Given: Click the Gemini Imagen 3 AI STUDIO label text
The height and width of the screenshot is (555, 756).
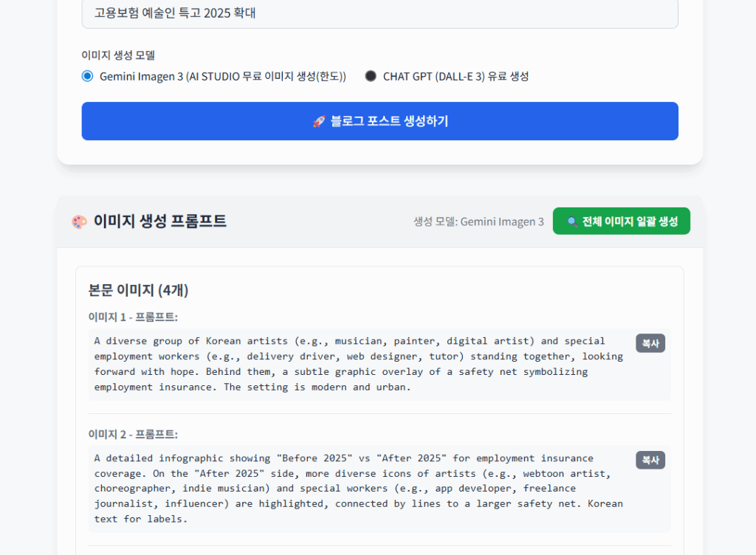Looking at the screenshot, I should [x=222, y=76].
